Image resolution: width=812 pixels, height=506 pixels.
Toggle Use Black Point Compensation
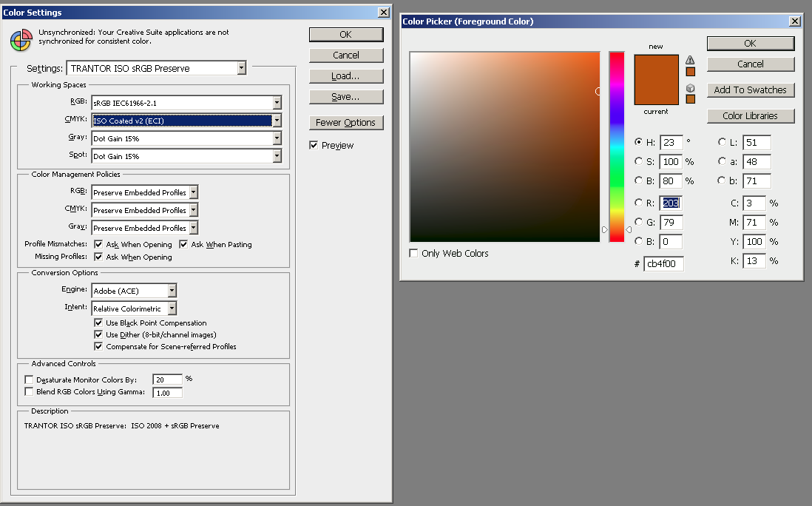(x=98, y=322)
